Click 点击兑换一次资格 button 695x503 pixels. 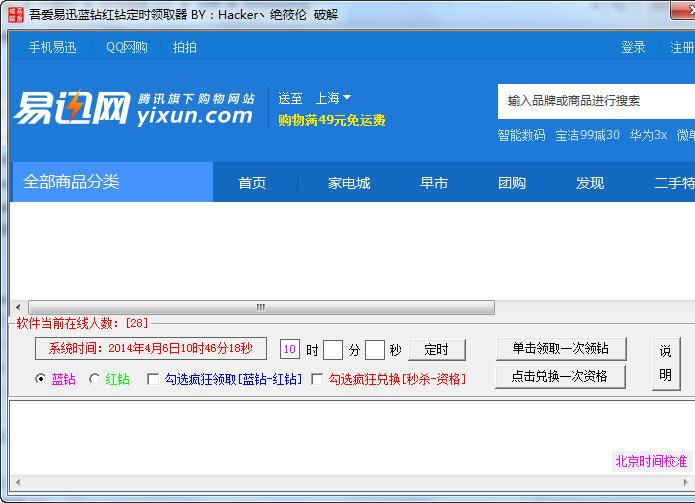tap(560, 375)
